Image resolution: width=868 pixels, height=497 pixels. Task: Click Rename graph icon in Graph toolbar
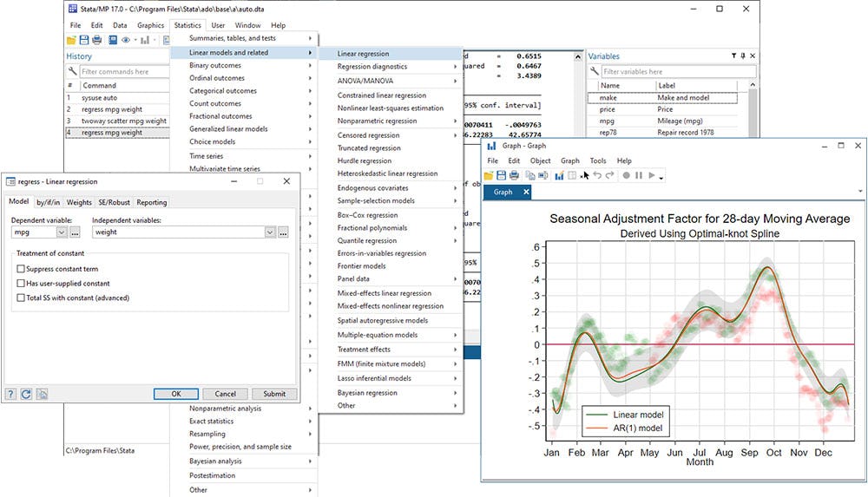click(543, 175)
